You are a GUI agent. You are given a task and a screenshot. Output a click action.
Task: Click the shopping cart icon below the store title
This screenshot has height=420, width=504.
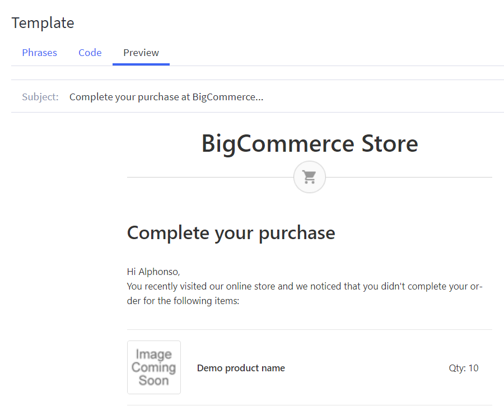pos(309,176)
